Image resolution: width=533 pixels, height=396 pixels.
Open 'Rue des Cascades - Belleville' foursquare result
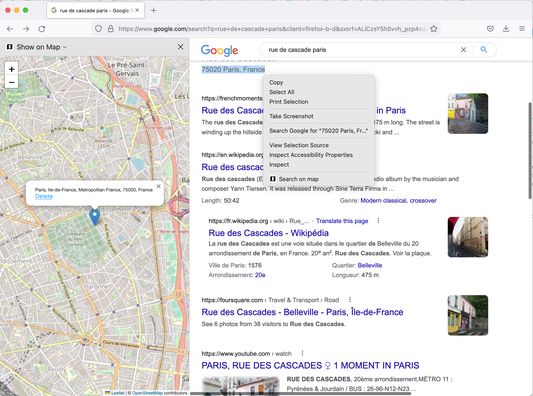coord(302,312)
